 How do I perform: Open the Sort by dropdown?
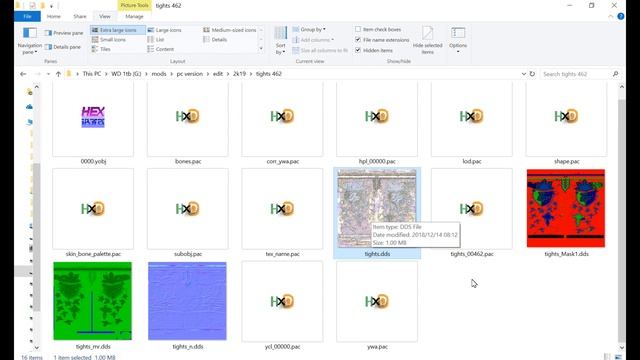pyautogui.click(x=280, y=40)
